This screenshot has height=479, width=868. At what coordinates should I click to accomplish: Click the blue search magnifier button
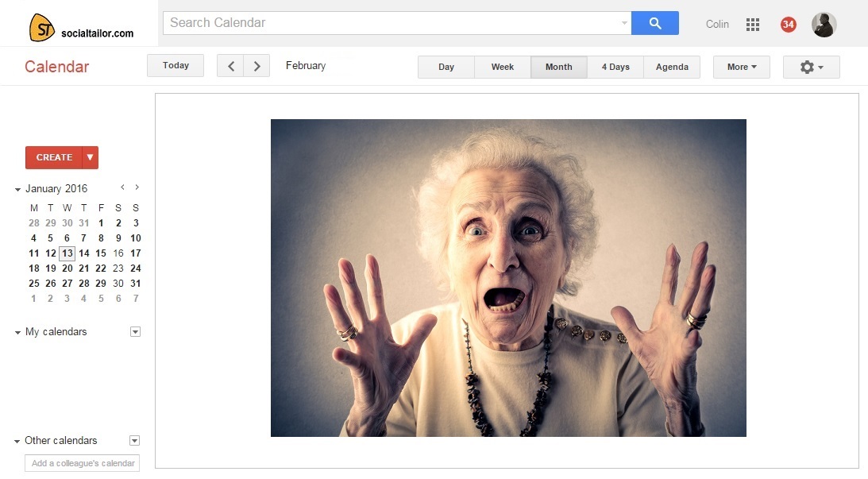[655, 23]
